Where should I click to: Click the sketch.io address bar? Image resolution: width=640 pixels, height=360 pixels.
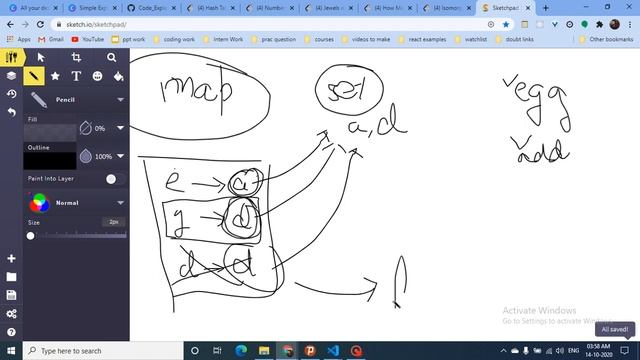tap(269, 24)
